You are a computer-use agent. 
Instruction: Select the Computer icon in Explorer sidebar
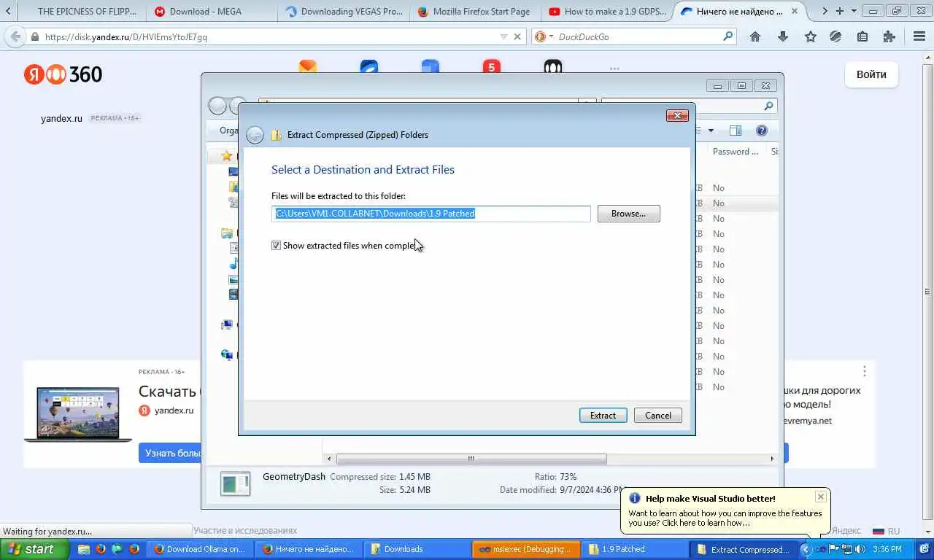(x=227, y=325)
